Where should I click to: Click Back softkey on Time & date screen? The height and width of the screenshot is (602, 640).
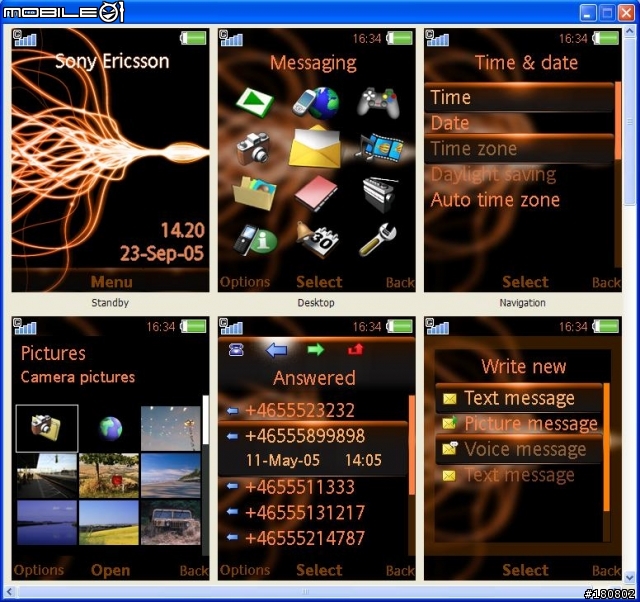606,282
